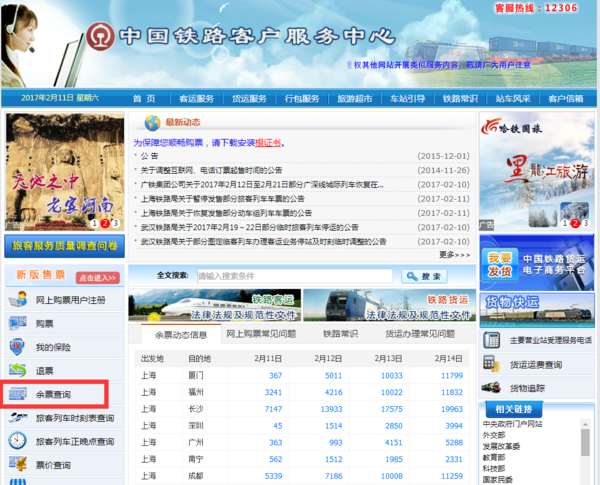Image resolution: width=600 pixels, height=485 pixels.
Task: Open 车站引导 menu
Action: pyautogui.click(x=408, y=98)
